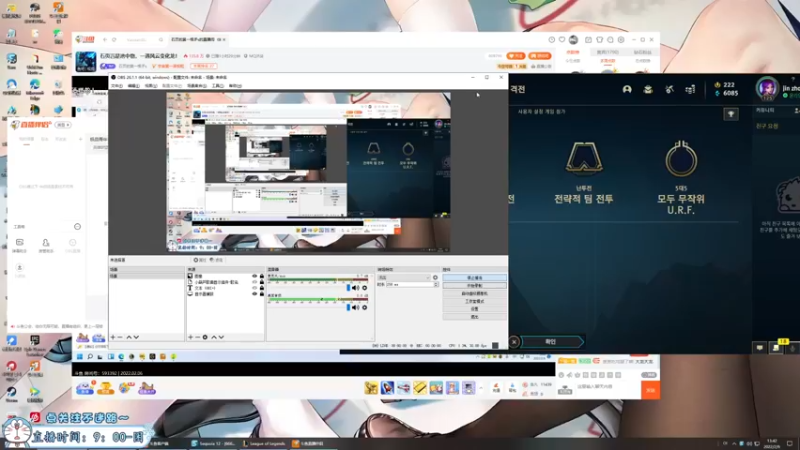
Task: Open Tools menu in OBS menu bar
Action: tap(218, 86)
